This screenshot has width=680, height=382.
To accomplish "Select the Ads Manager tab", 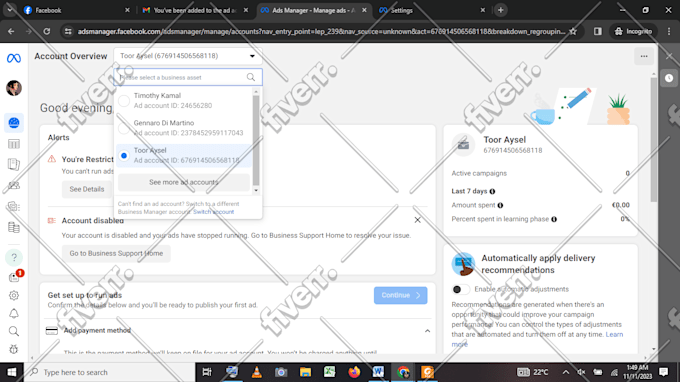I will pyautogui.click(x=313, y=10).
